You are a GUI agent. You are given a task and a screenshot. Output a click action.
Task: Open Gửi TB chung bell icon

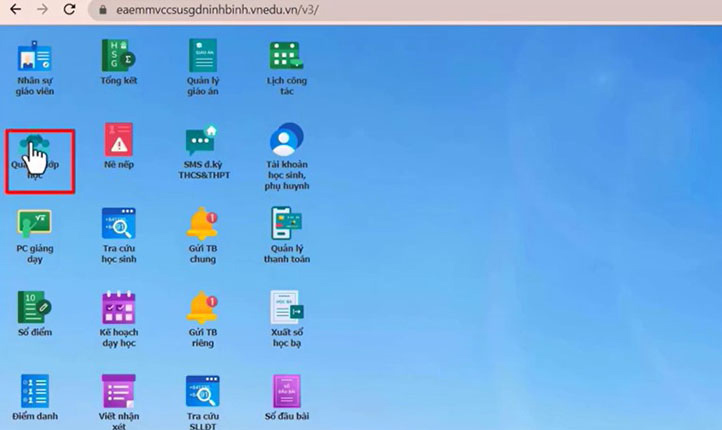pos(202,223)
